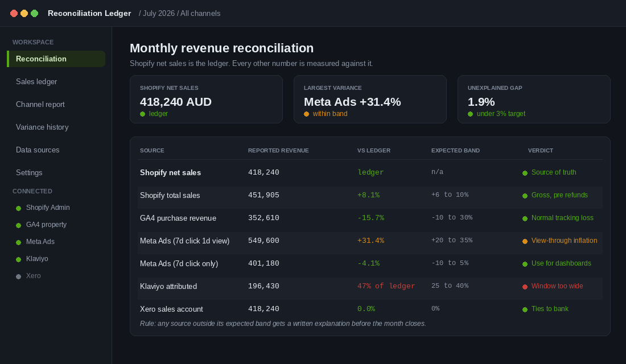The width and height of the screenshot is (626, 364).
Task: Click the 'View-through inflation' verdict text
Action: click(564, 240)
